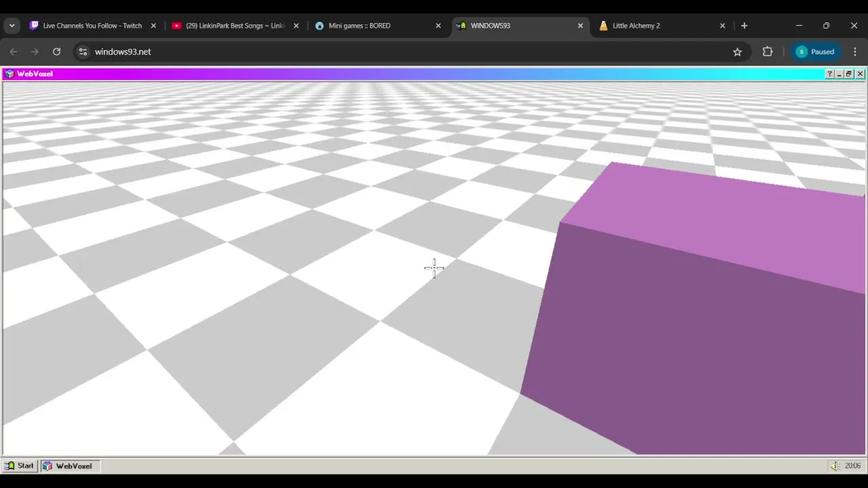View site information for windows93.net
Screen dimensions: 868x488
(x=83, y=52)
